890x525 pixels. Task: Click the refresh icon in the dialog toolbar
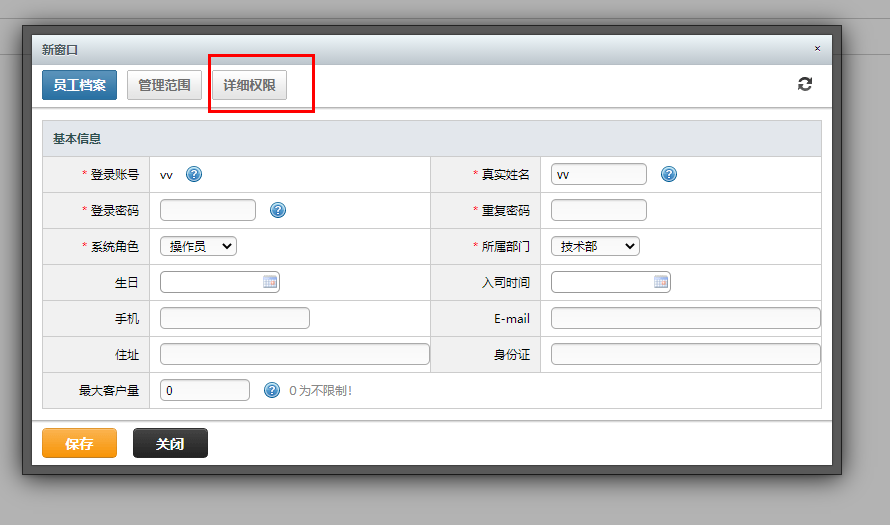[804, 84]
